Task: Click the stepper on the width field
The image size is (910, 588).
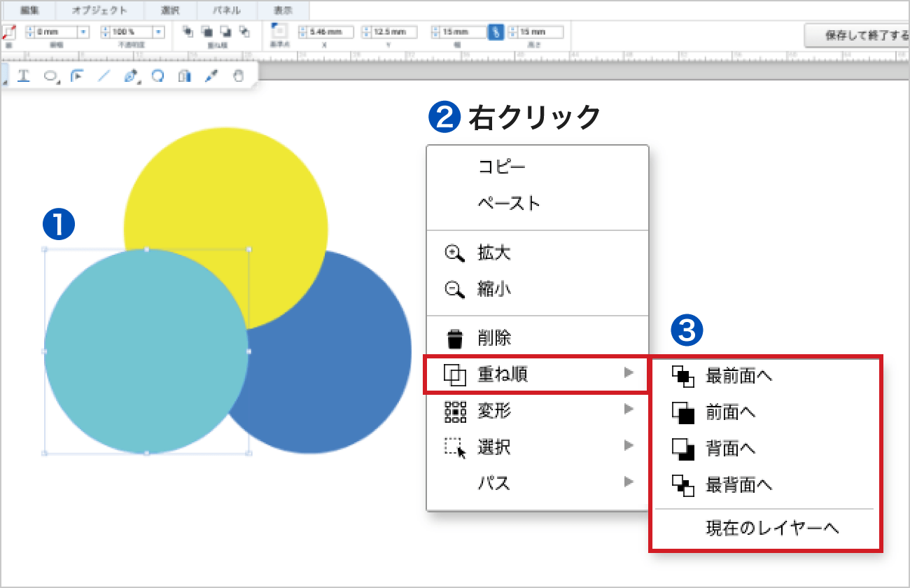Action: click(435, 32)
